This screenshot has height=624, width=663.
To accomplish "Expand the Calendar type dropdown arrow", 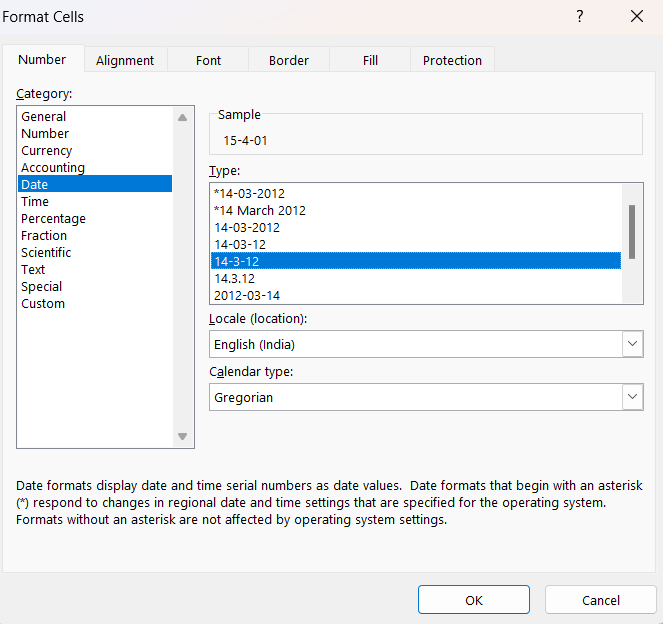I will coord(633,397).
